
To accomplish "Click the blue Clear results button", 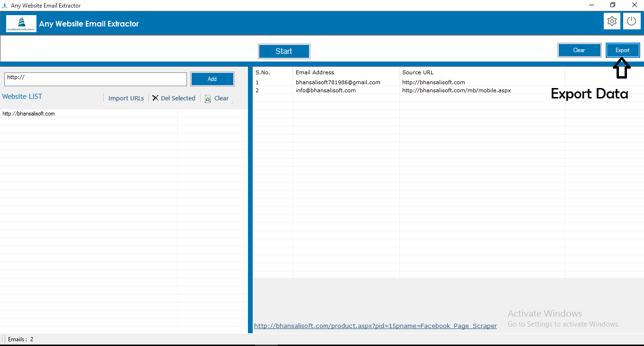I will [x=579, y=50].
